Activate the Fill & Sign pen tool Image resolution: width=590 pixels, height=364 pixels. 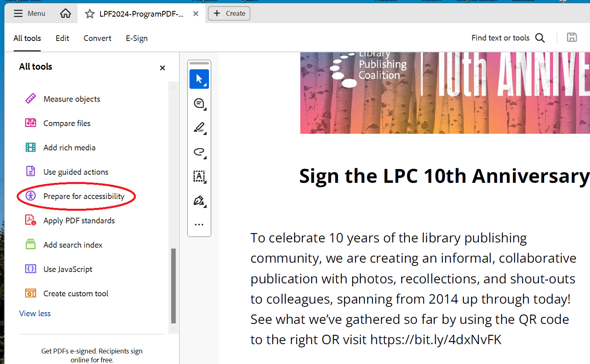(199, 201)
